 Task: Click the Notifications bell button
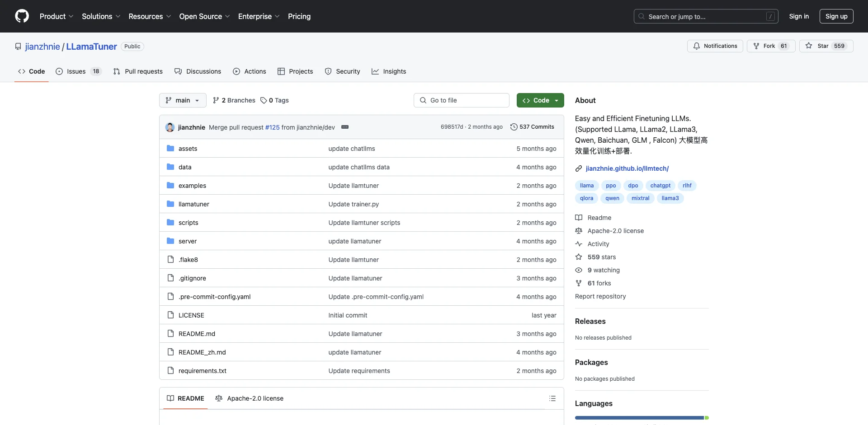tap(715, 46)
